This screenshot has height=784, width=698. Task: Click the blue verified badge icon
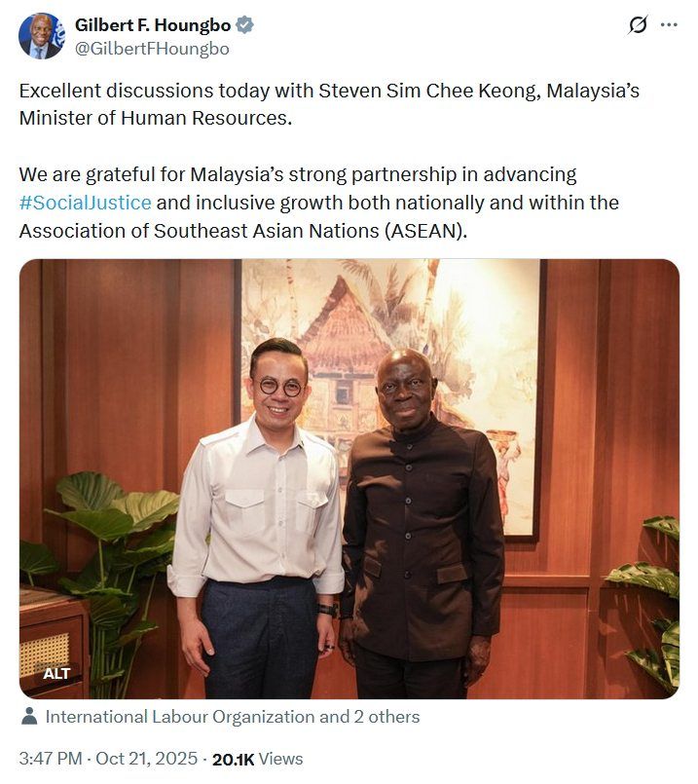pos(244,25)
